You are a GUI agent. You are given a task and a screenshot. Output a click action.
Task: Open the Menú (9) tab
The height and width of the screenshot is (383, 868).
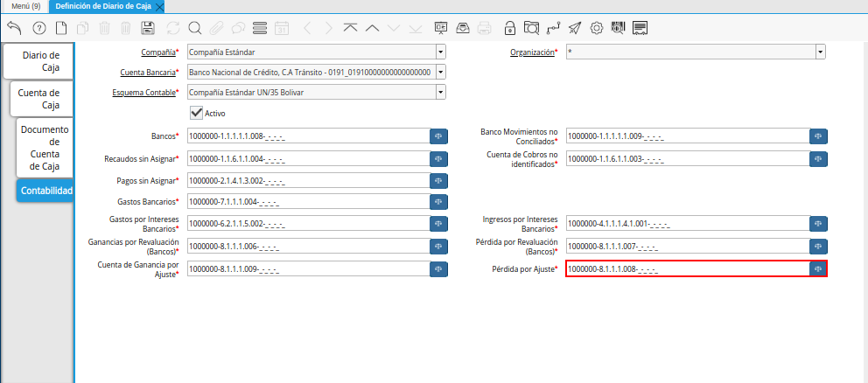[25, 6]
